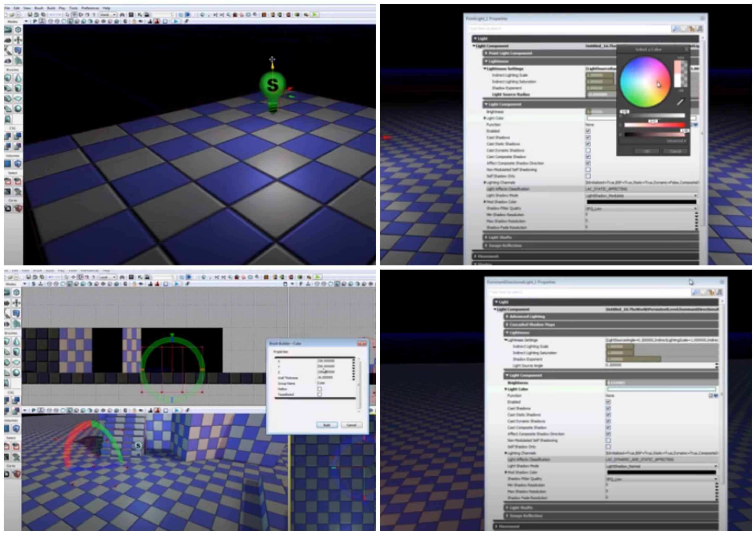Open the Build menu in top-left editor
The image size is (756, 535).
[x=51, y=8]
